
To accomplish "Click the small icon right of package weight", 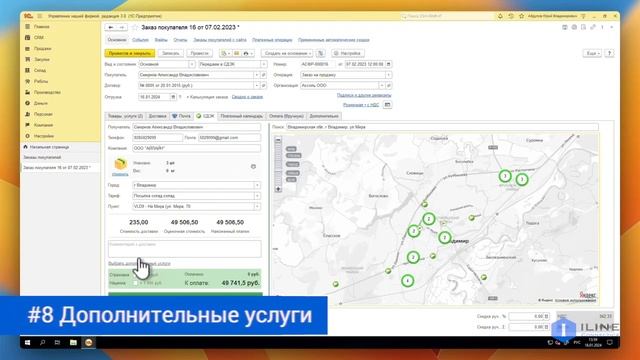I will 253,167.
